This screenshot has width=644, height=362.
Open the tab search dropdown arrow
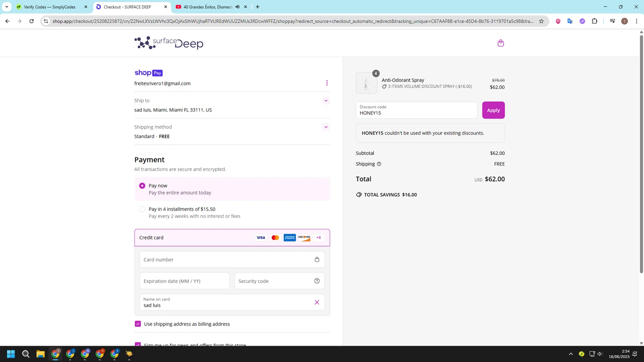[x=6, y=7]
